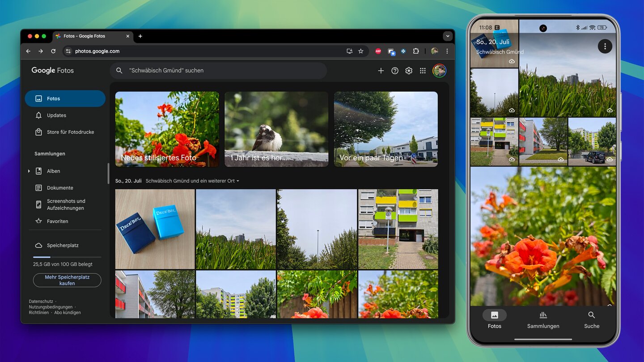Viewport: 644px width, 362px height.
Task: Open the tab bookmark star extension
Action: [391, 51]
